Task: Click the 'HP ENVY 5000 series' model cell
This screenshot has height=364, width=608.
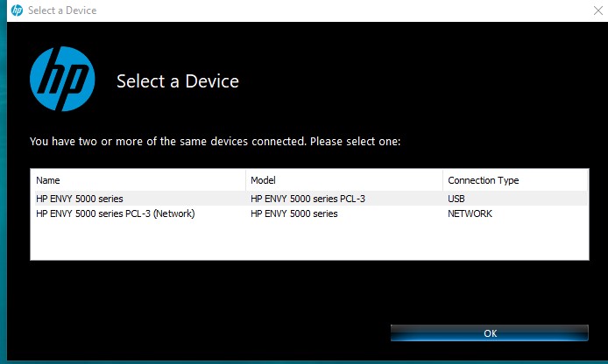Action: tap(293, 213)
